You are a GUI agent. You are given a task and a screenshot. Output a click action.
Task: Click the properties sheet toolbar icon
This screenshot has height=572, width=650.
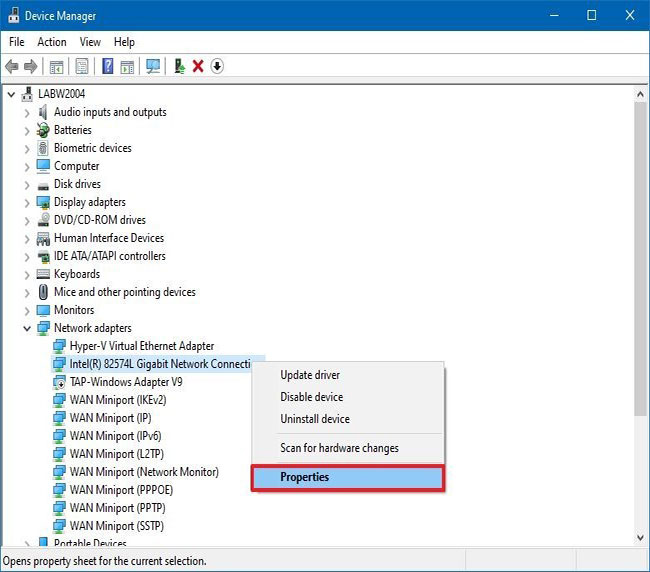81,66
